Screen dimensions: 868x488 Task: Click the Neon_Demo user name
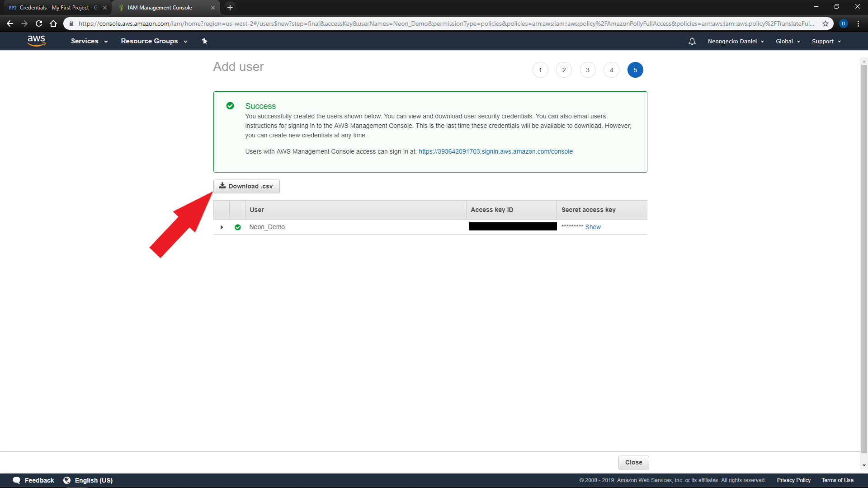click(x=267, y=227)
